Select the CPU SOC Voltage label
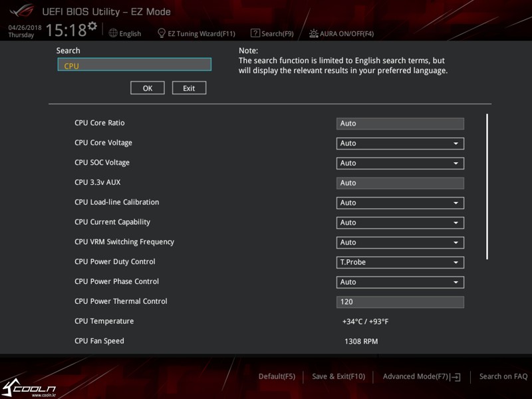532x399 pixels. tap(102, 162)
